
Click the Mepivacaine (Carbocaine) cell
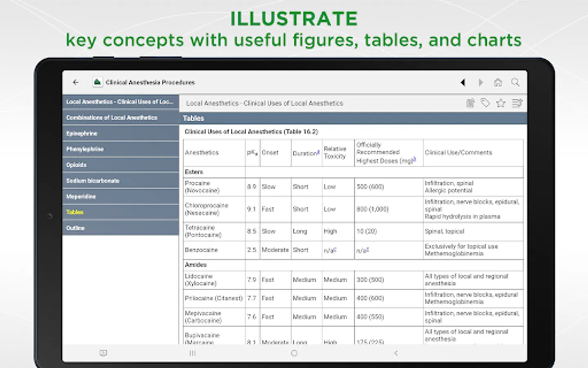click(214, 317)
